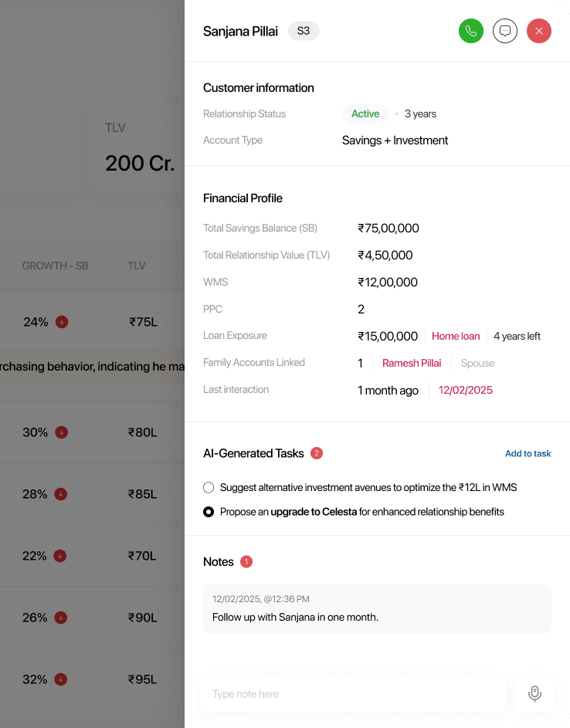Click the green phone call icon
The image size is (570, 728).
click(470, 31)
